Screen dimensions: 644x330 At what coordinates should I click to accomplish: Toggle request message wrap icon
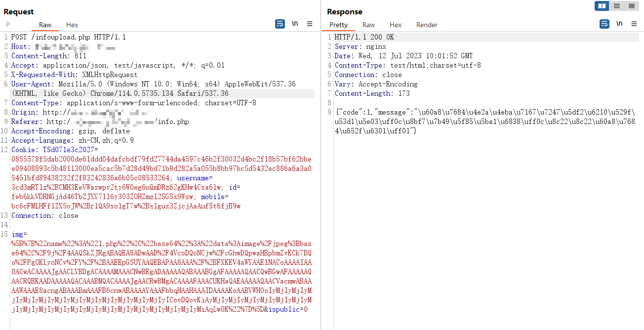coord(280,24)
